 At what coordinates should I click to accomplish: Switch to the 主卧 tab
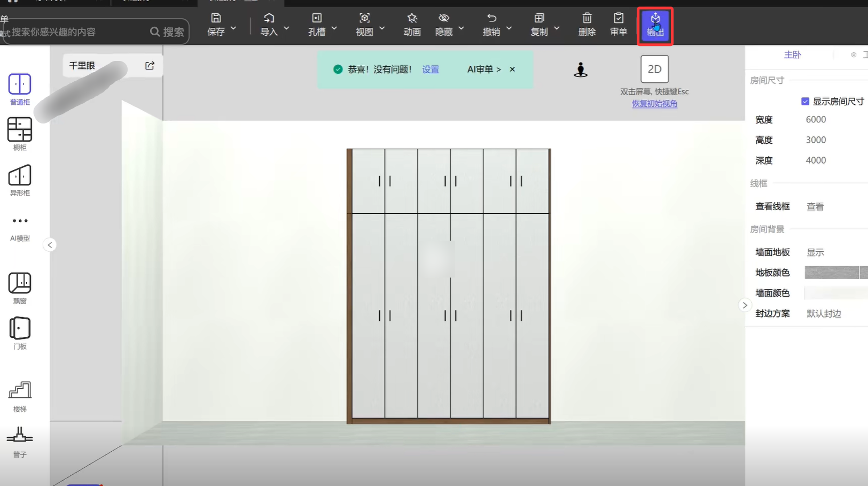[792, 55]
